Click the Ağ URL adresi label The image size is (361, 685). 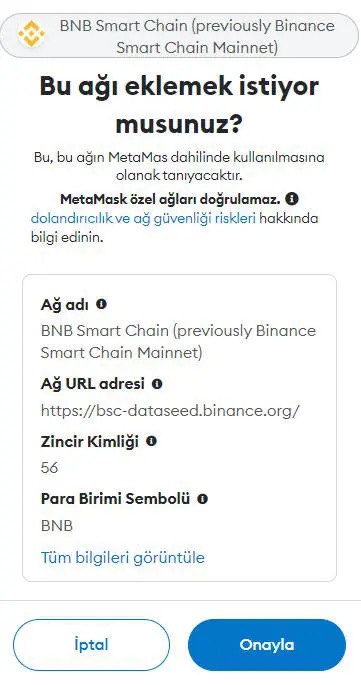tap(93, 384)
